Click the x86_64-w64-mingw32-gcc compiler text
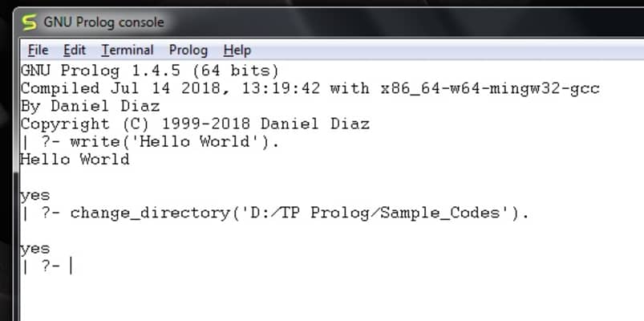The image size is (644, 321). (488, 88)
